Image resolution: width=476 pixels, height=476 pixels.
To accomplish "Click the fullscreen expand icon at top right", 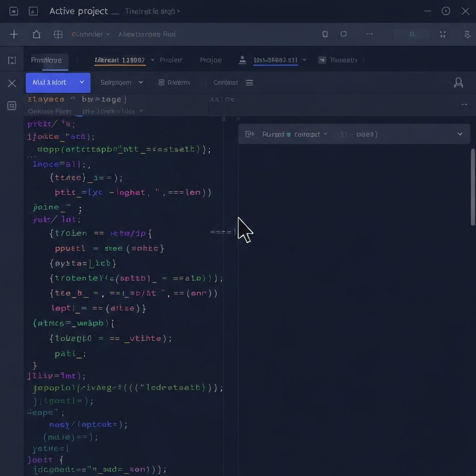I will tap(443, 34).
